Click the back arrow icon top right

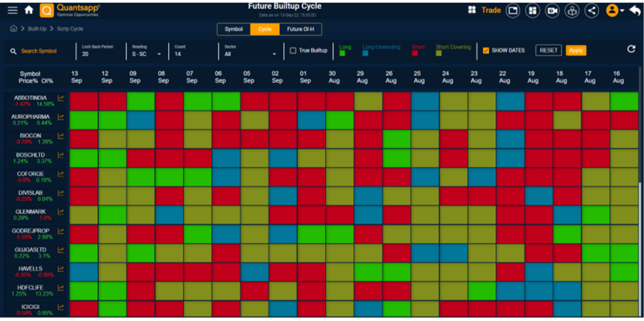point(635,10)
